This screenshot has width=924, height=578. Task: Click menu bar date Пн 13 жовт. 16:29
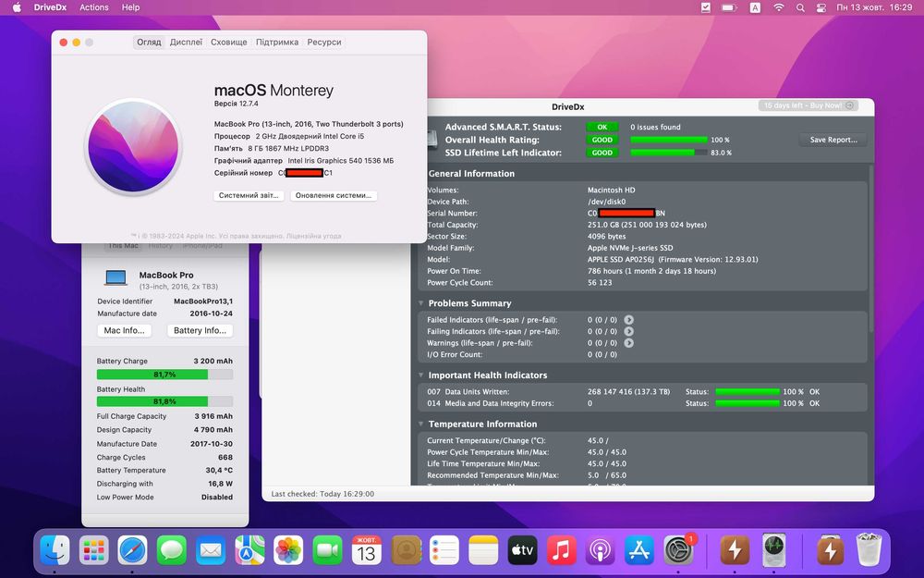(x=874, y=7)
